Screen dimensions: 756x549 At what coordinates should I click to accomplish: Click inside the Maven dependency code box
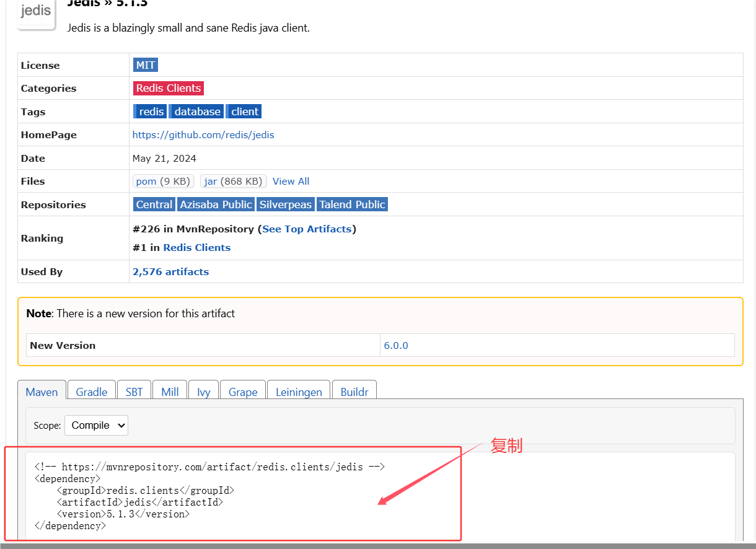point(380,496)
